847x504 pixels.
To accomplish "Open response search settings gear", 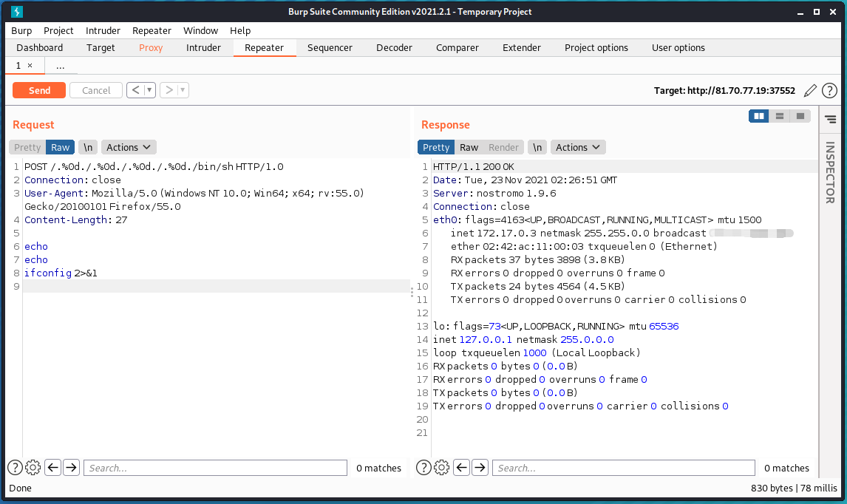I will coord(441,467).
